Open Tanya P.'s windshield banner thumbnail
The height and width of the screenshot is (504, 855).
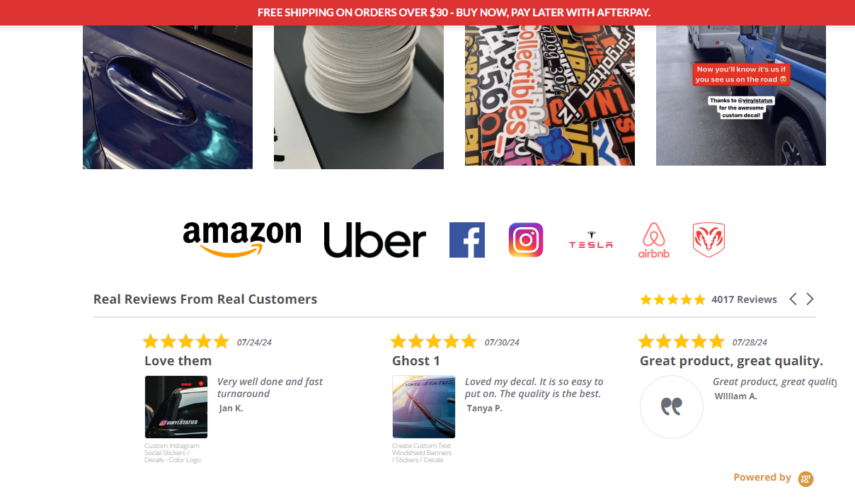(424, 407)
